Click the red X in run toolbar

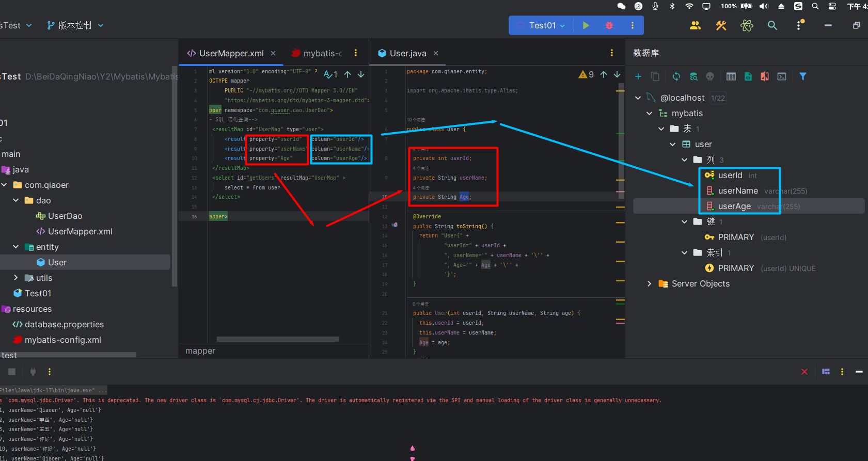804,372
